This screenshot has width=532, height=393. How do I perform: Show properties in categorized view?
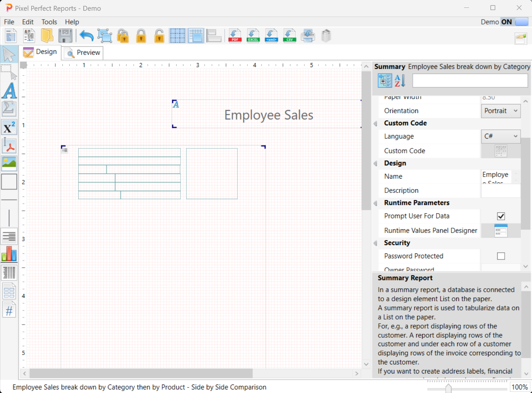point(385,80)
